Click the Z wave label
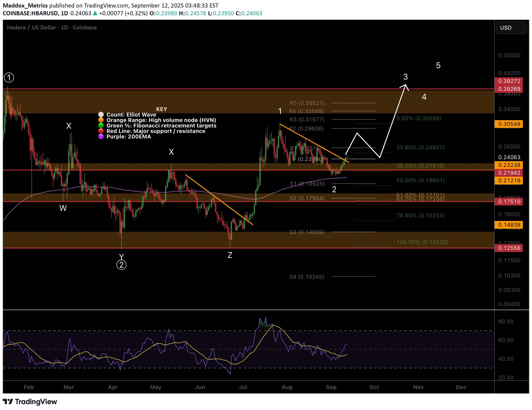Screen dimensions: 532x410 coord(230,255)
